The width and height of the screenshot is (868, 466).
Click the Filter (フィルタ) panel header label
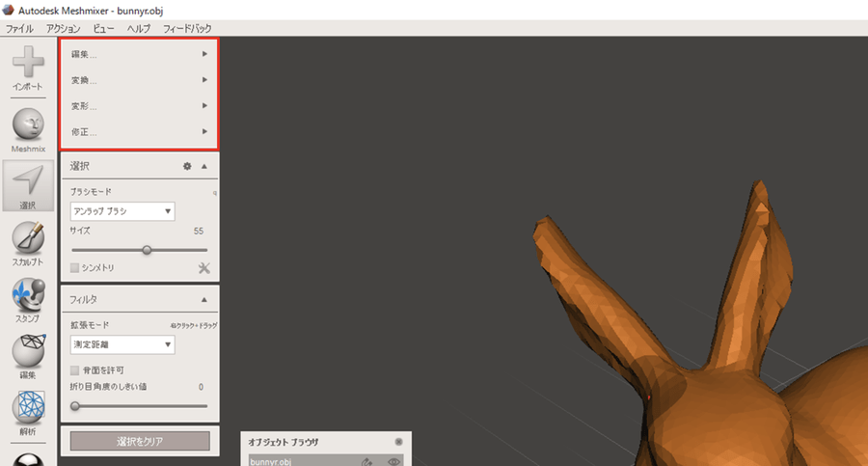click(x=84, y=300)
